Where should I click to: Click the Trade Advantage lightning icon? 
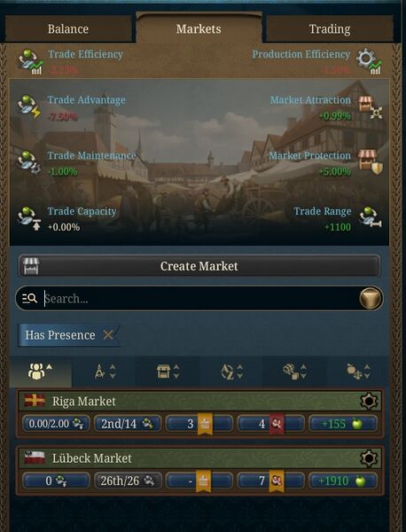30,107
